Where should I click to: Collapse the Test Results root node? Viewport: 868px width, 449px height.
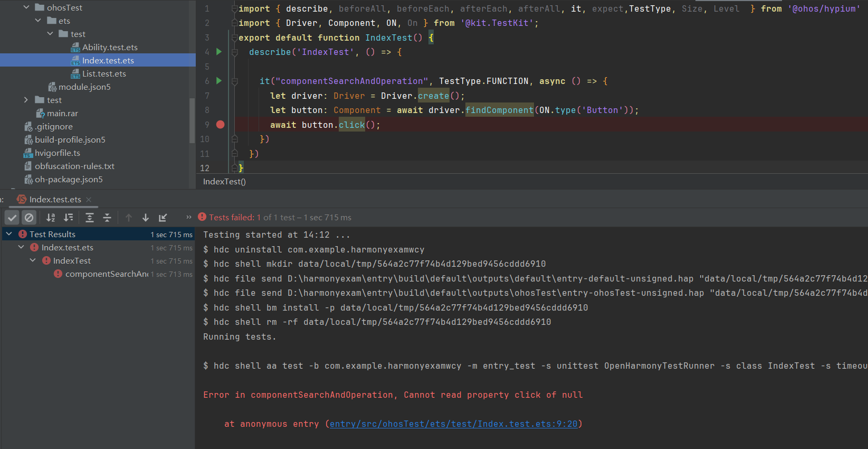tap(9, 234)
